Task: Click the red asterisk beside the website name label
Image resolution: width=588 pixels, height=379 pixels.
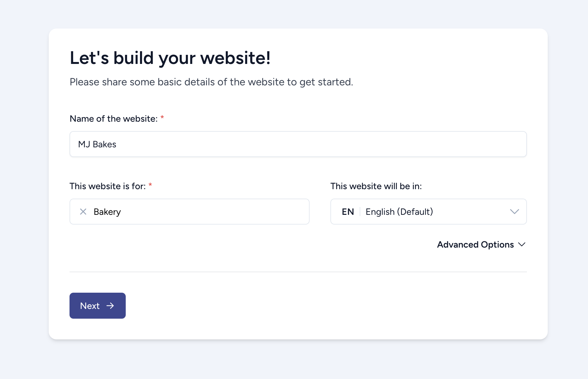Action: click(x=162, y=118)
